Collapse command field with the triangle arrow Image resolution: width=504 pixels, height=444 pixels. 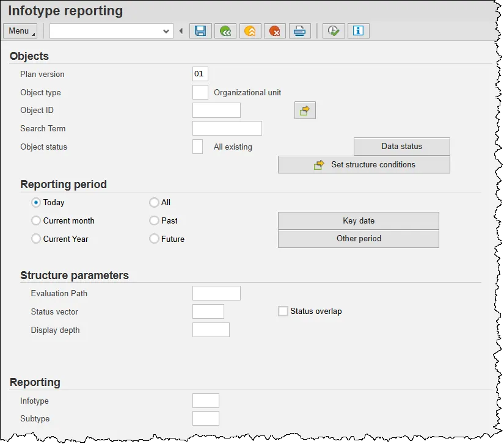click(181, 31)
